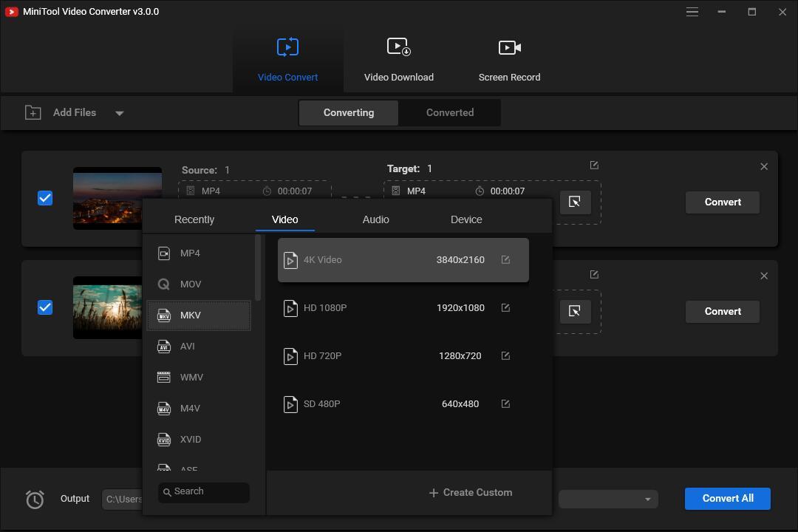The height and width of the screenshot is (532, 798).
Task: Uncheck the second video file checkbox
Action: point(45,307)
